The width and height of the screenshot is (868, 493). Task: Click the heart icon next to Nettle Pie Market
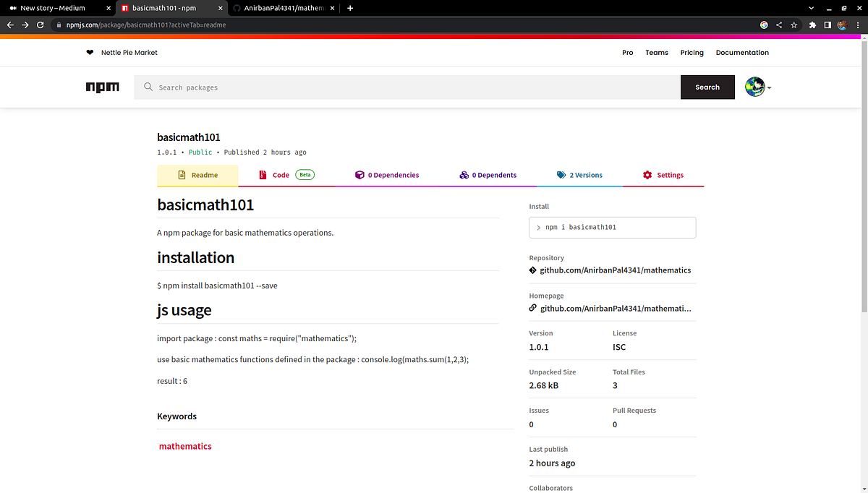click(89, 52)
